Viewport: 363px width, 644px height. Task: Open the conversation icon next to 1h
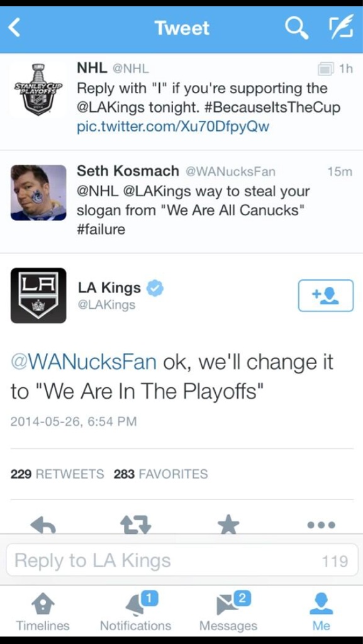pyautogui.click(x=327, y=69)
